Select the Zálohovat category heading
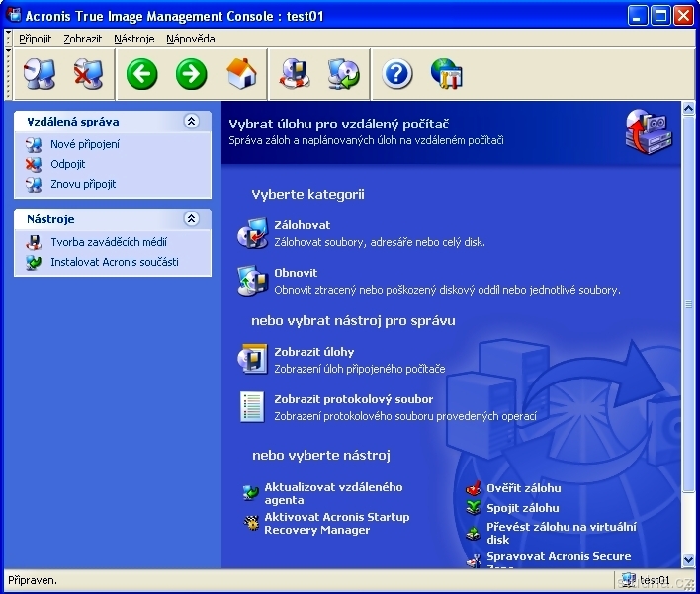Viewport: 700px width, 594px height. point(303,225)
